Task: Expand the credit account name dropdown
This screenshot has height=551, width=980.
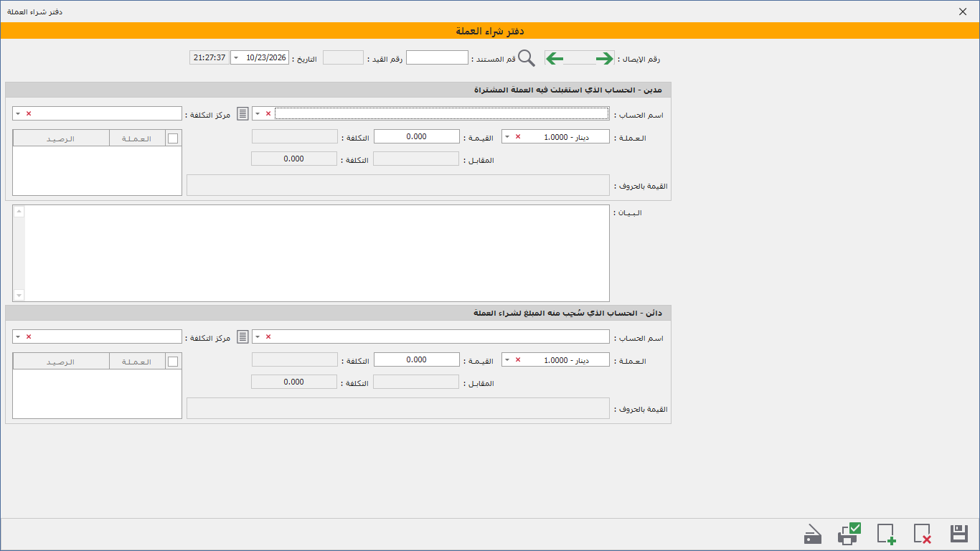Action: 258,336
